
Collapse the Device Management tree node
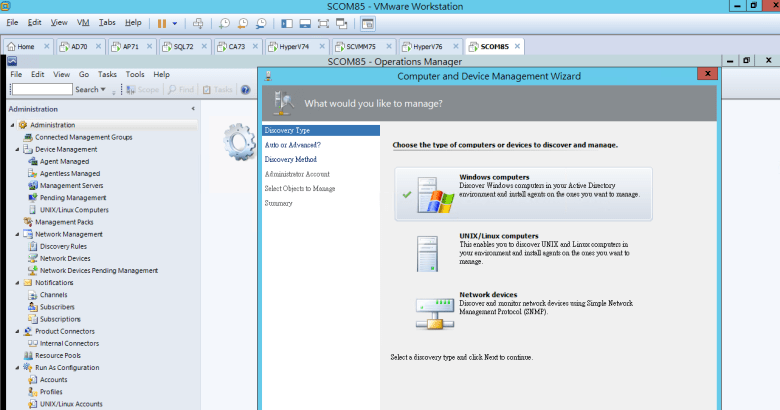pos(17,149)
